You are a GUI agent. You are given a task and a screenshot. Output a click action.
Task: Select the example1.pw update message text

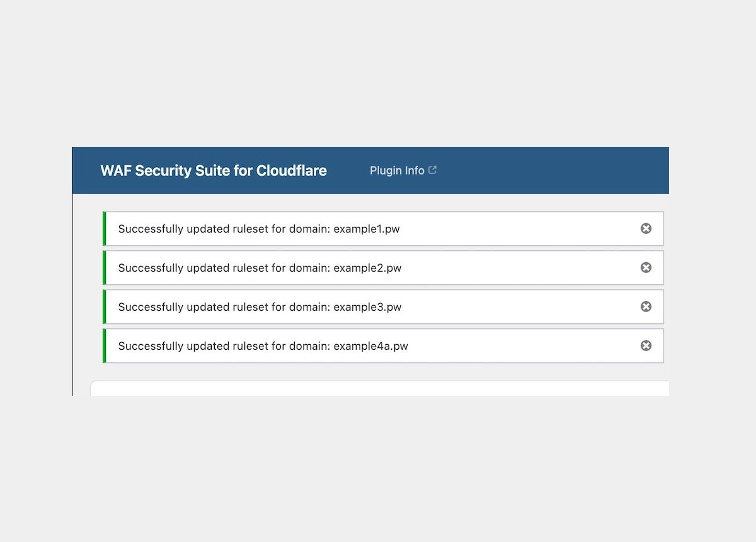tap(258, 229)
